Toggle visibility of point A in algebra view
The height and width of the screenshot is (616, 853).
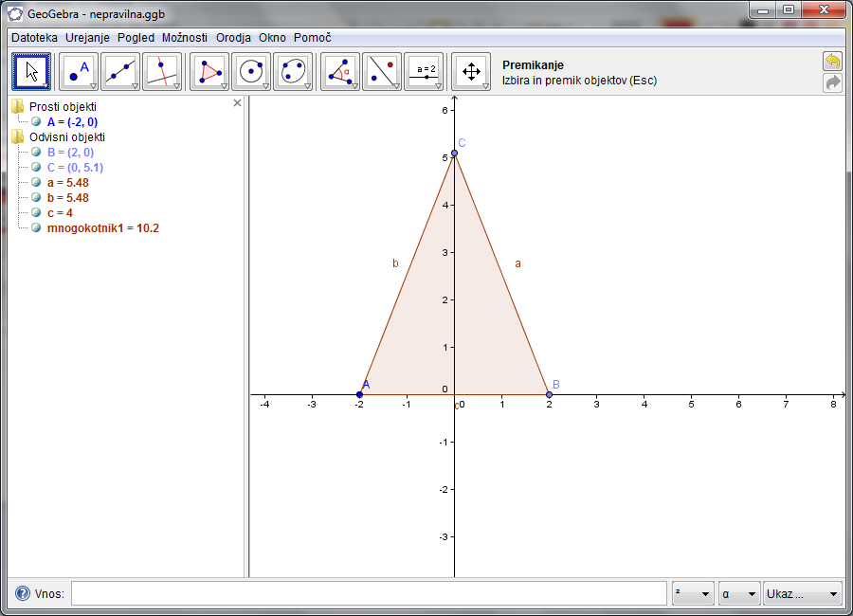coord(36,122)
